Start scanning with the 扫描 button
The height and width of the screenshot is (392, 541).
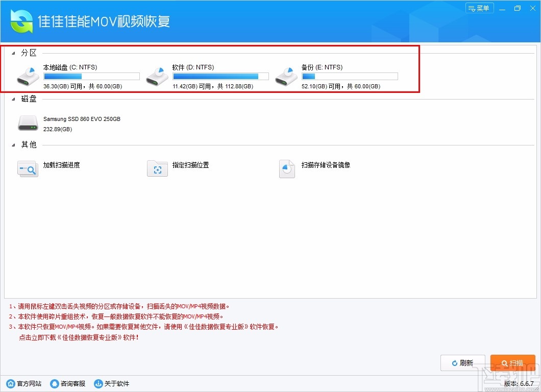coord(512,363)
